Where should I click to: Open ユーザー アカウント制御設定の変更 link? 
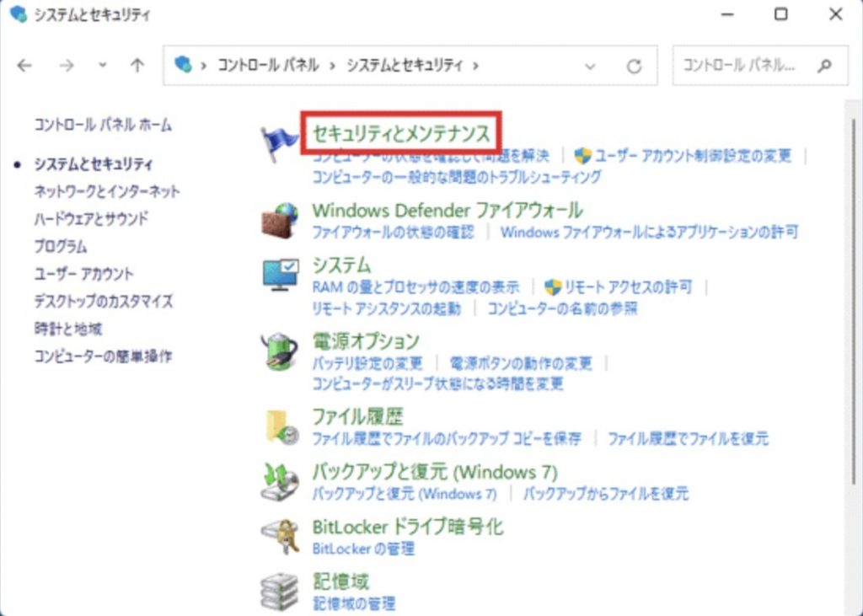(x=694, y=156)
